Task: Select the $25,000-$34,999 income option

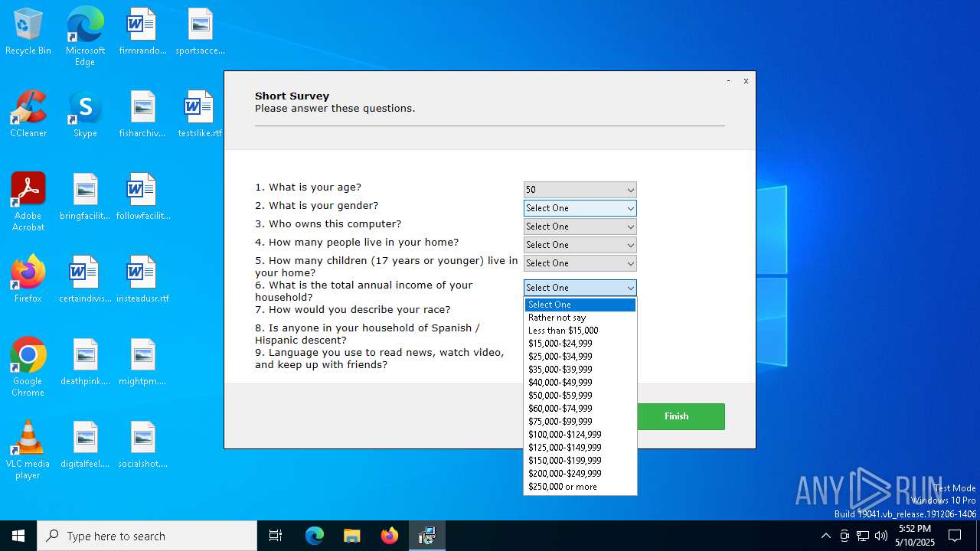Action: (x=580, y=357)
